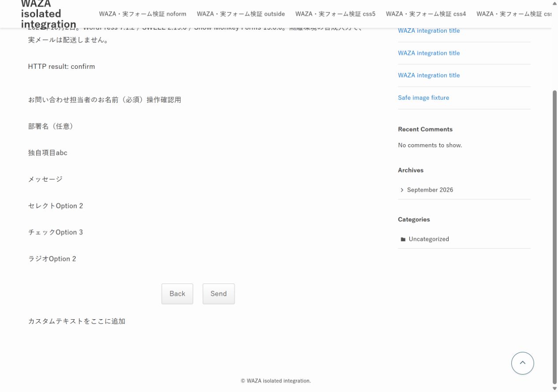The width and height of the screenshot is (558, 392).
Task: Click the vertical scrollbar thumb
Action: click(554, 236)
